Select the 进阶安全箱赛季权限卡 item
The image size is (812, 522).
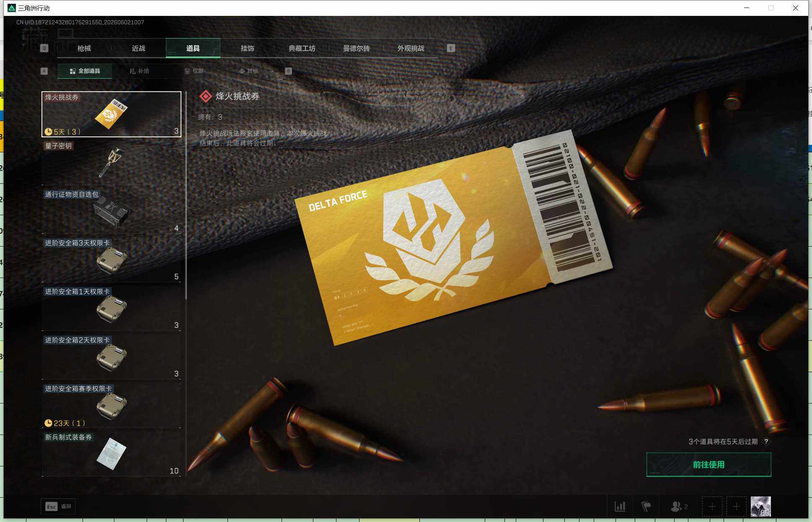tap(111, 406)
